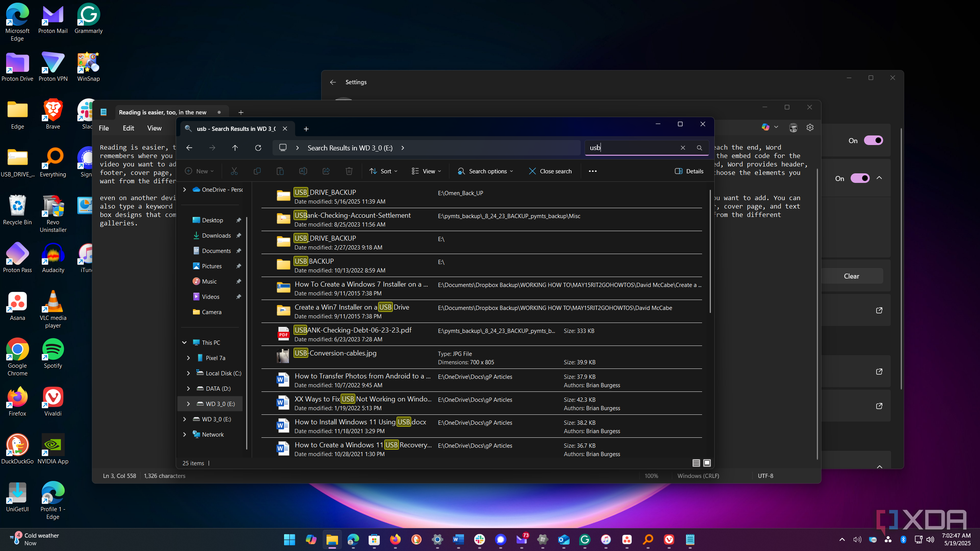Open Notepad settings gear icon

(810, 127)
